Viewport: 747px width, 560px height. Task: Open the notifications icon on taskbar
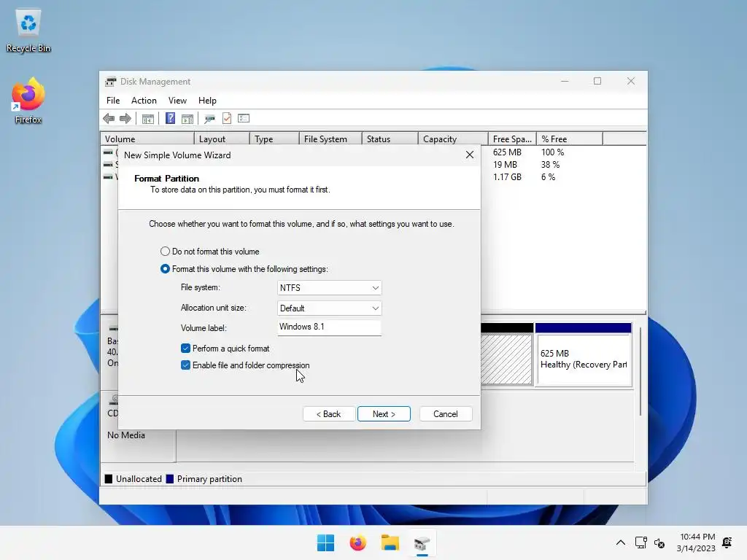point(727,542)
